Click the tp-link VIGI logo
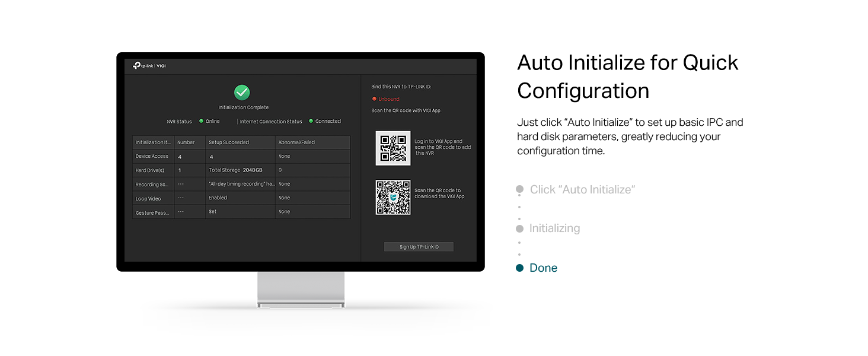 tap(149, 66)
